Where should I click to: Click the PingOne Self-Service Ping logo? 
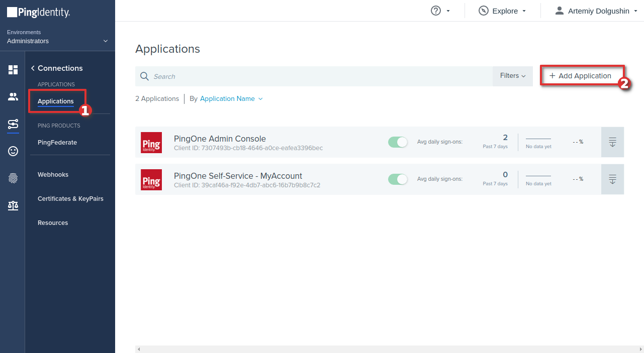pyautogui.click(x=151, y=180)
